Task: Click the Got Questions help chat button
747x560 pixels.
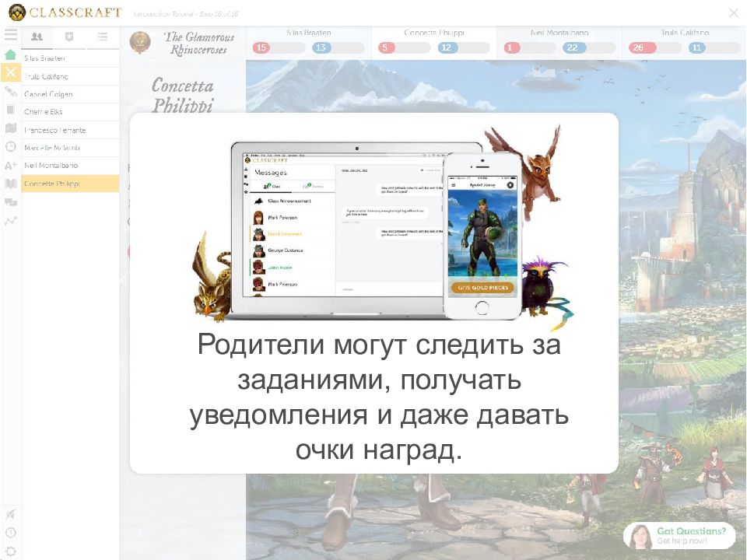Action: (x=679, y=535)
